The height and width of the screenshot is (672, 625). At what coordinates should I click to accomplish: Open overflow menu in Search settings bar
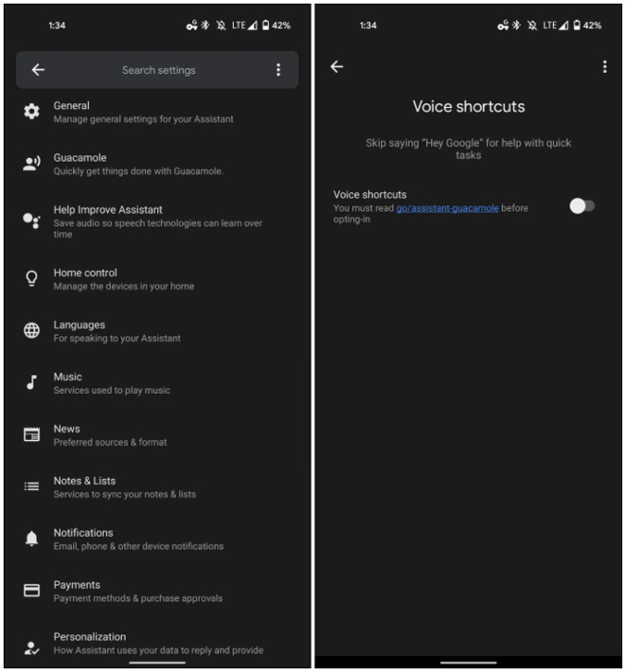(x=278, y=70)
